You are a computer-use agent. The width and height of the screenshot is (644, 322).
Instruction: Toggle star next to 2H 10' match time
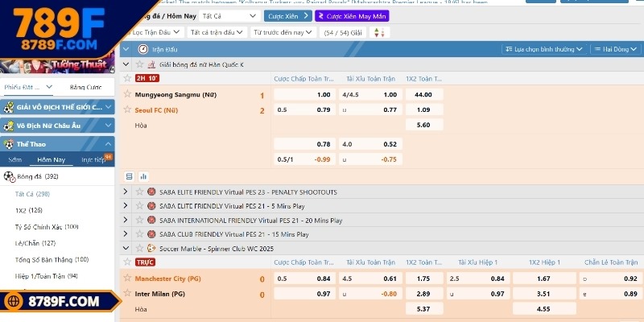[x=127, y=78]
